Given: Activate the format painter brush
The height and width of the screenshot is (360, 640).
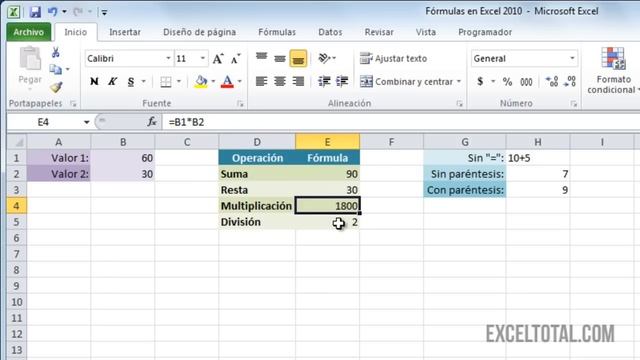Looking at the screenshot, I should point(56,87).
